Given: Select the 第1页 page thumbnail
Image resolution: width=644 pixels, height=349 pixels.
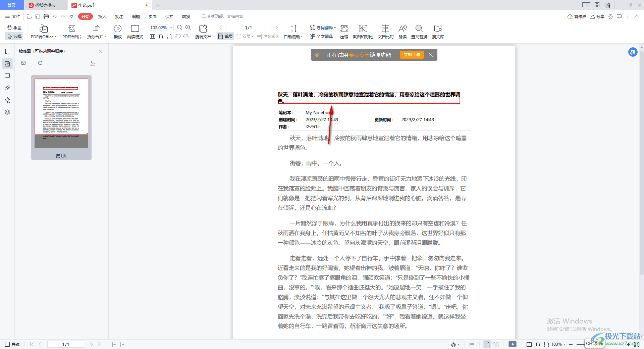Looking at the screenshot, I should click(61, 117).
